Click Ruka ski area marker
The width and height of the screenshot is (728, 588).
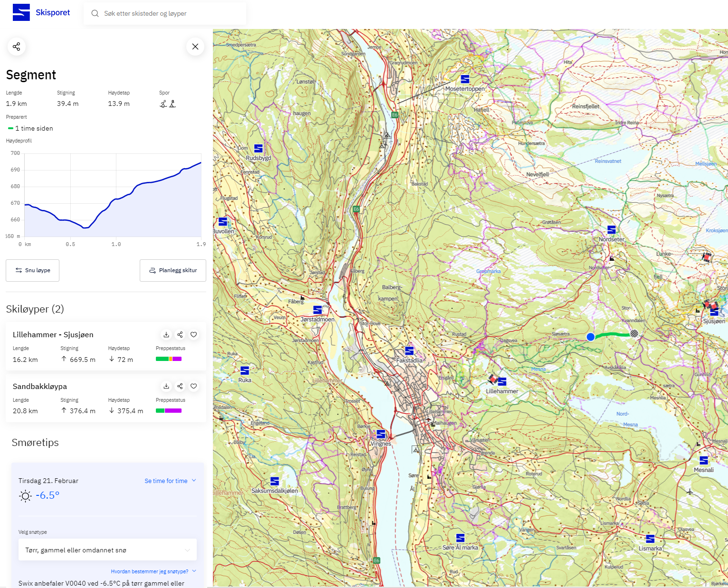(245, 370)
